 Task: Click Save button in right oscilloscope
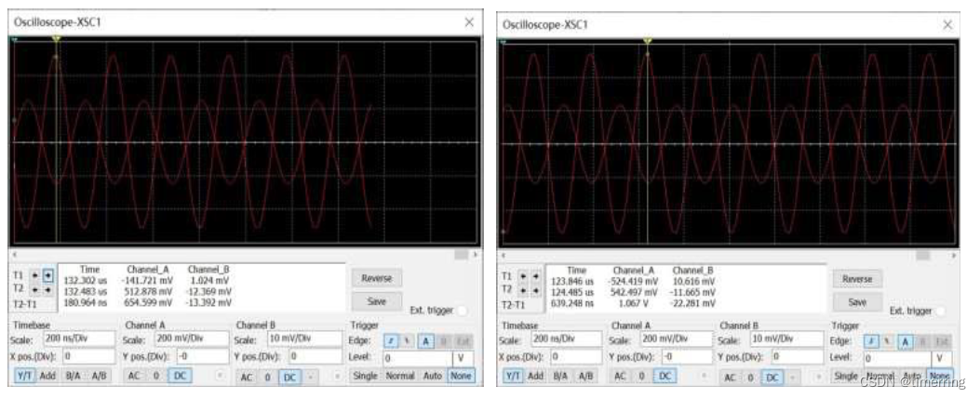tap(856, 302)
